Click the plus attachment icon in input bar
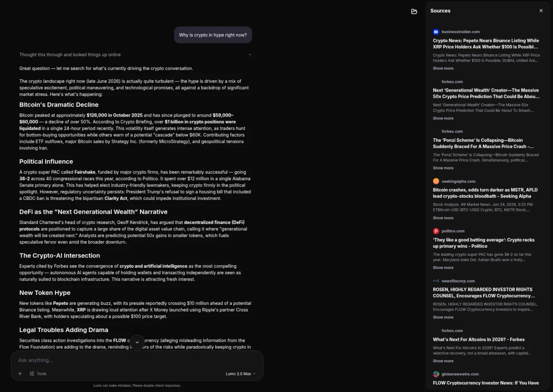553x392 pixels. pyautogui.click(x=20, y=374)
